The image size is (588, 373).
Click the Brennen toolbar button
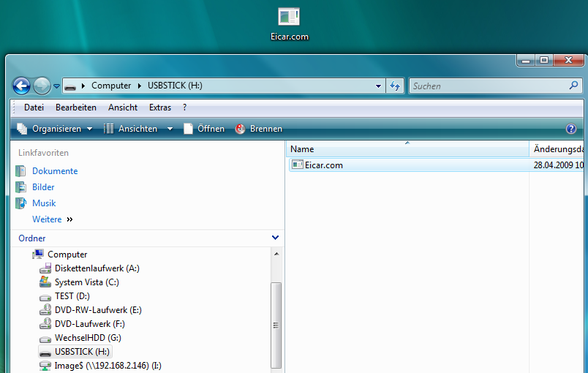pos(258,129)
